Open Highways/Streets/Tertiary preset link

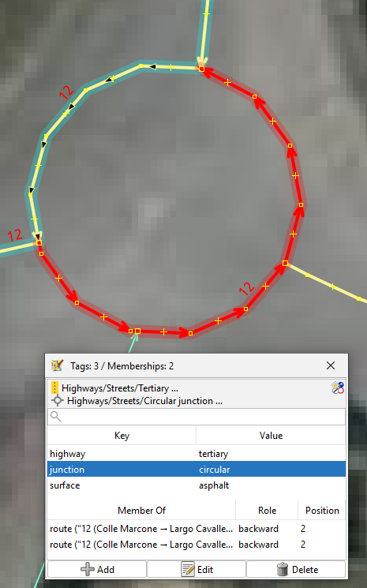pos(120,388)
